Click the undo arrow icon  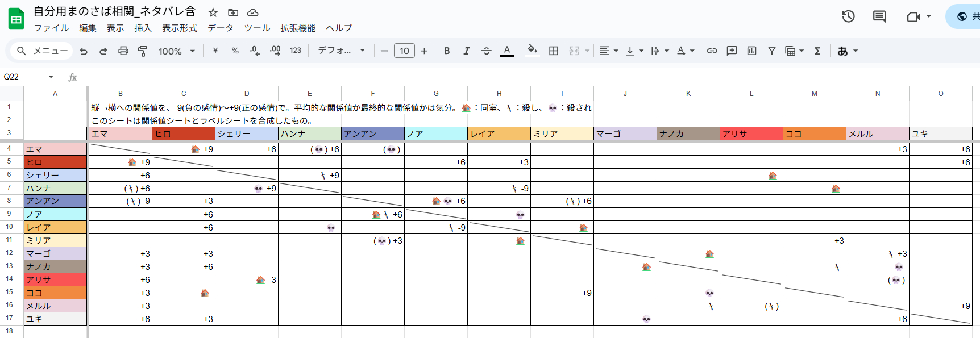84,51
